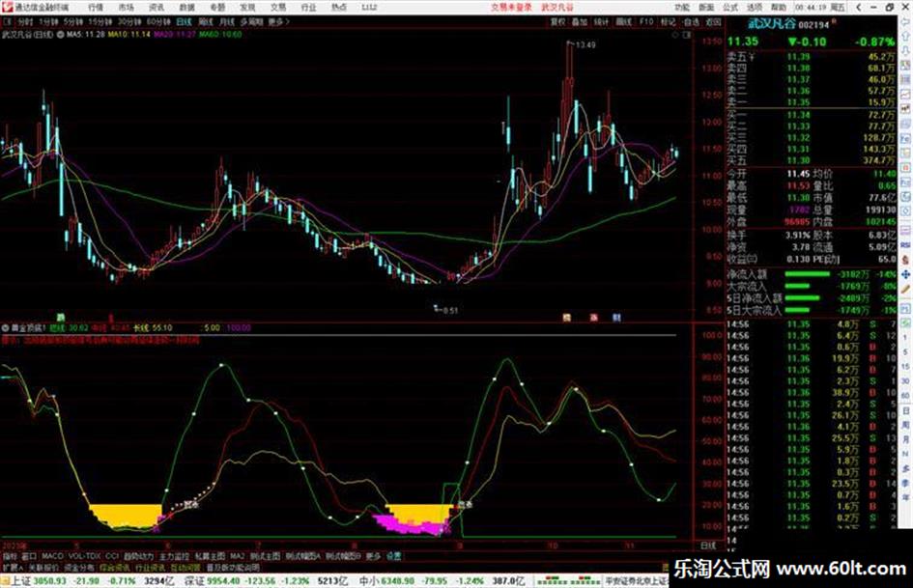
Task: Select the MACD indicator tab
Action: pos(52,556)
